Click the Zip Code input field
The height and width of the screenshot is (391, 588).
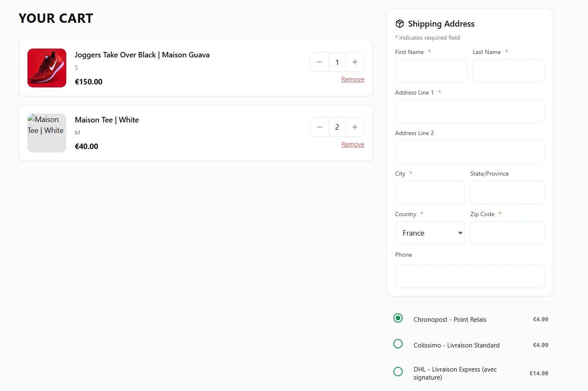coord(507,233)
